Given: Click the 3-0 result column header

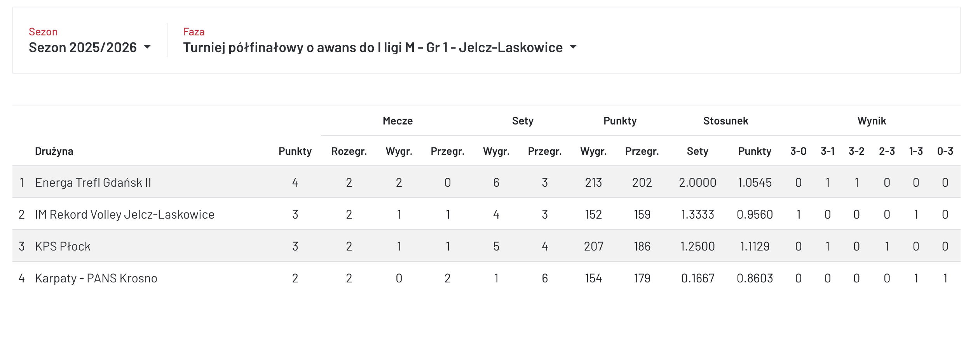Looking at the screenshot, I should (x=798, y=151).
